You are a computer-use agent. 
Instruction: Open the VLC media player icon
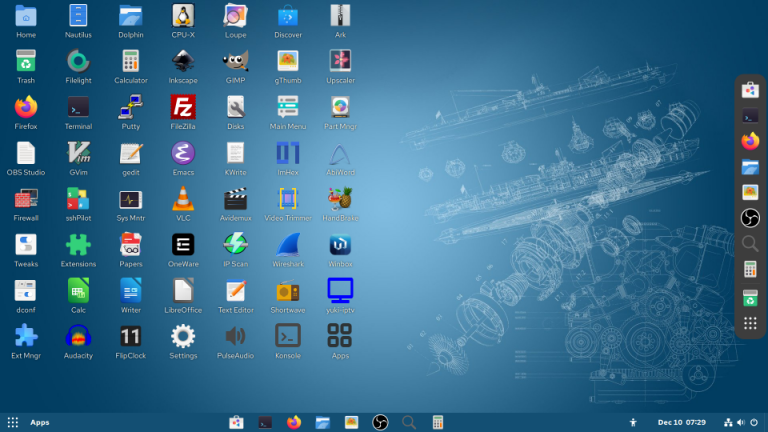pyautogui.click(x=183, y=198)
